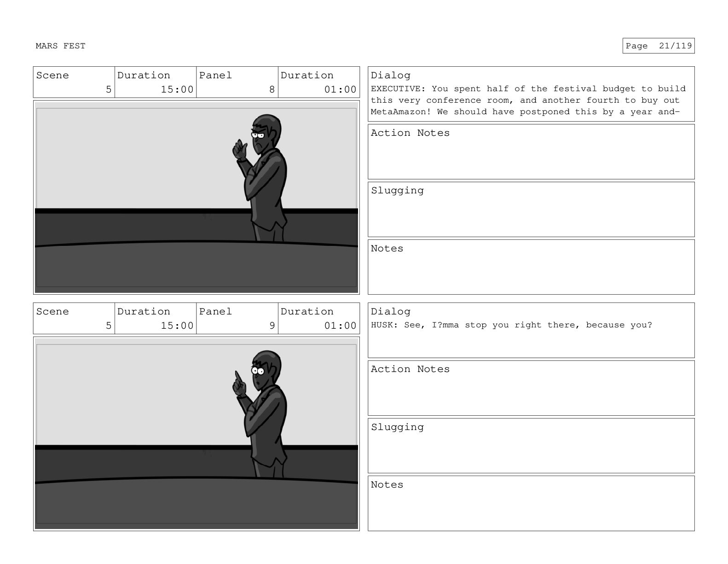Image resolution: width=728 pixels, height=564 pixels.
Task: Click the Notes box of panel 8
Action: tap(531, 267)
